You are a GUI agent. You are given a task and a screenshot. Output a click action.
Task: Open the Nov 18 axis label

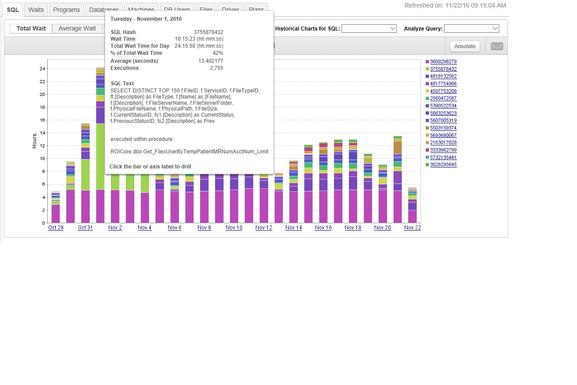point(353,228)
